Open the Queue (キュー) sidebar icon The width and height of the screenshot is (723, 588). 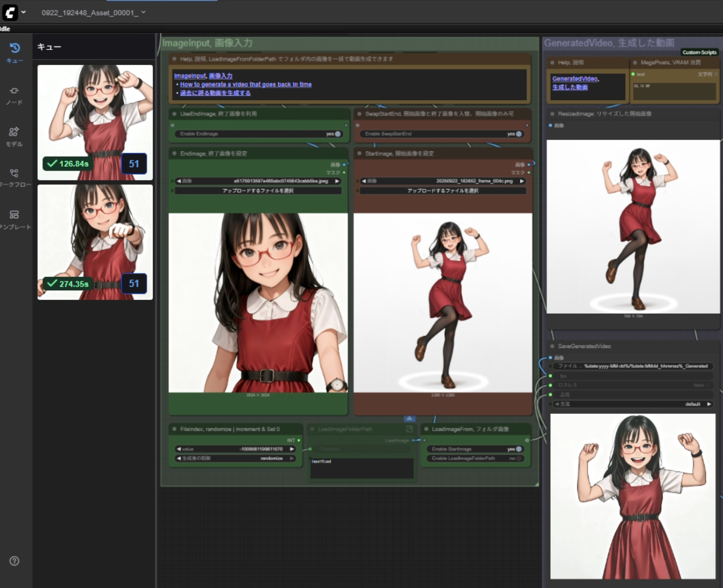click(14, 48)
